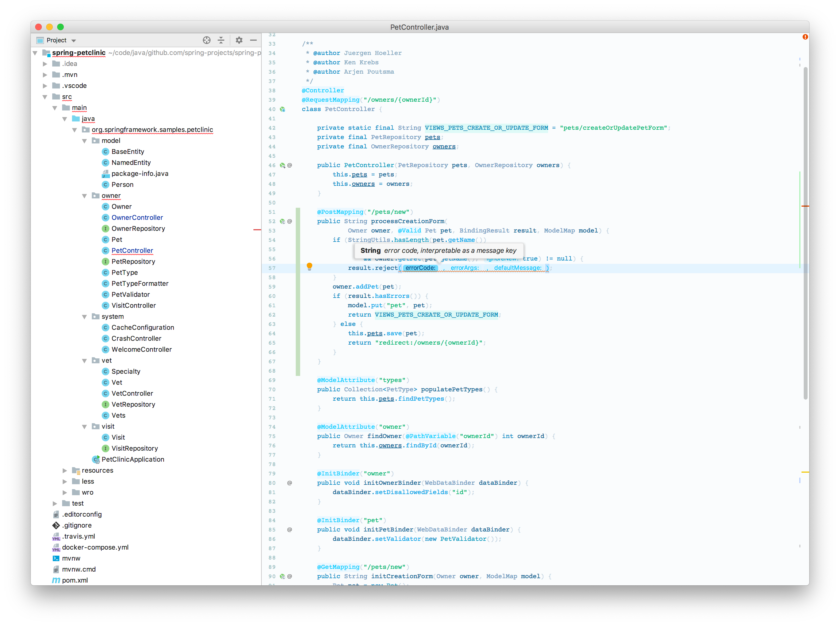This screenshot has width=840, height=626.
Task: Hide Project panel using the minus icon
Action: [x=253, y=40]
